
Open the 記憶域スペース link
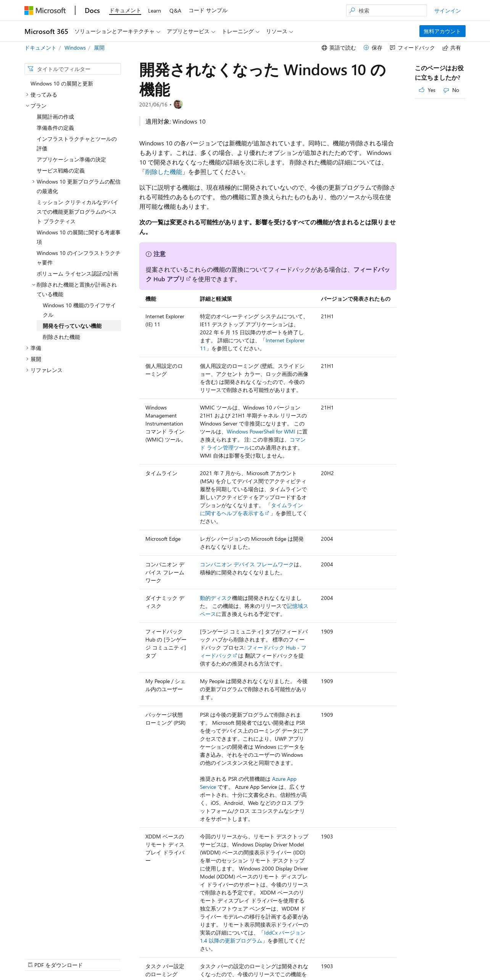coord(254,610)
